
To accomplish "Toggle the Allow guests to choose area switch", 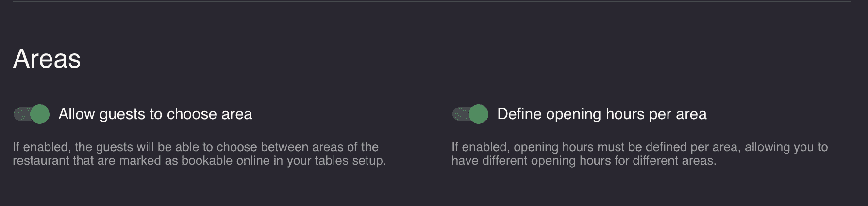I will click(x=32, y=114).
